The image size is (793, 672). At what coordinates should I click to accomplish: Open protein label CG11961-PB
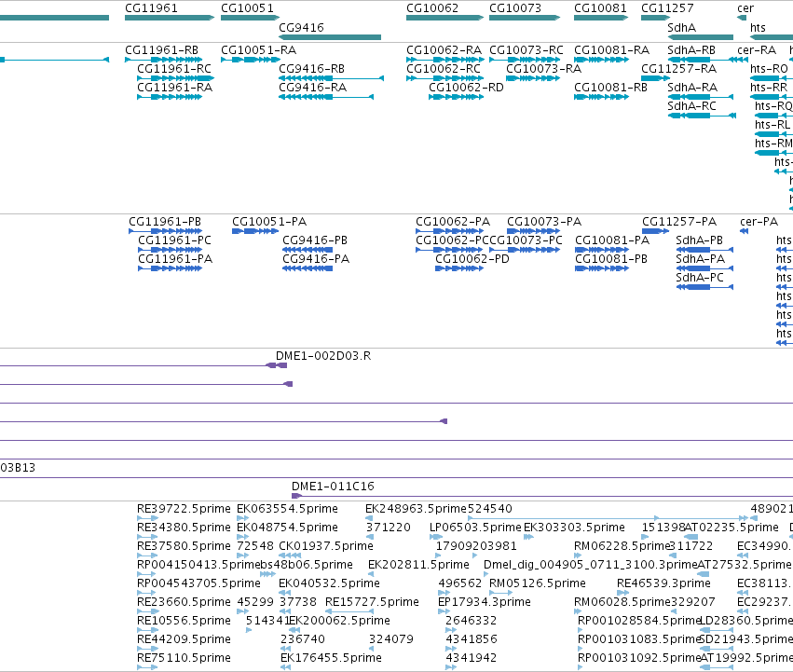[x=165, y=222]
